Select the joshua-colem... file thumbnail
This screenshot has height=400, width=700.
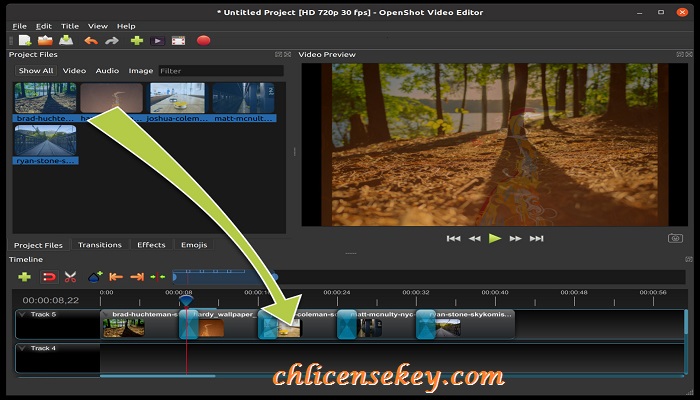(x=177, y=98)
